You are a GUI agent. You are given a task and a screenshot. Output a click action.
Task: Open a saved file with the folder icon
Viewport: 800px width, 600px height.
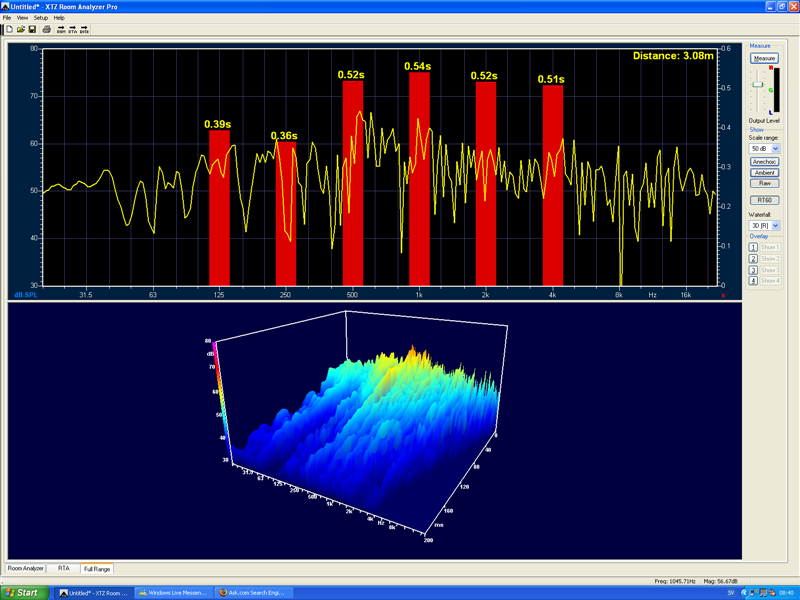coord(20,30)
